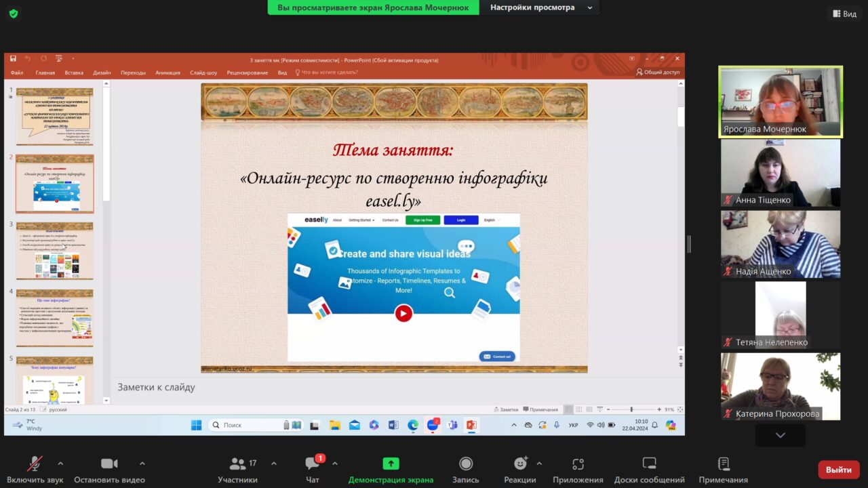Open the Слайд-шоу ribbon tab
This screenshot has width=868, height=488.
[x=203, y=73]
